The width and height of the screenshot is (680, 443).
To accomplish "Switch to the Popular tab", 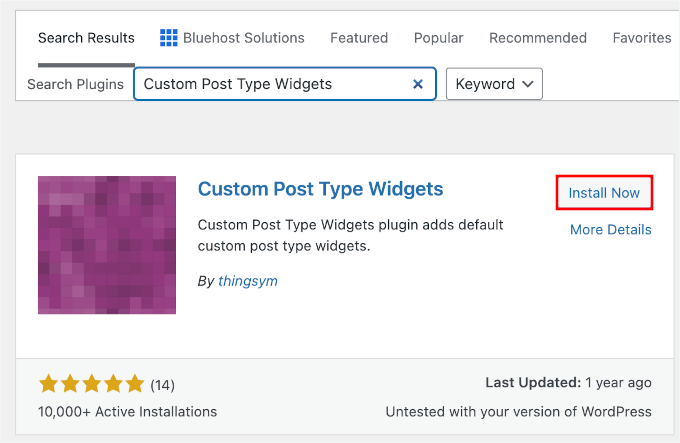I will 438,38.
